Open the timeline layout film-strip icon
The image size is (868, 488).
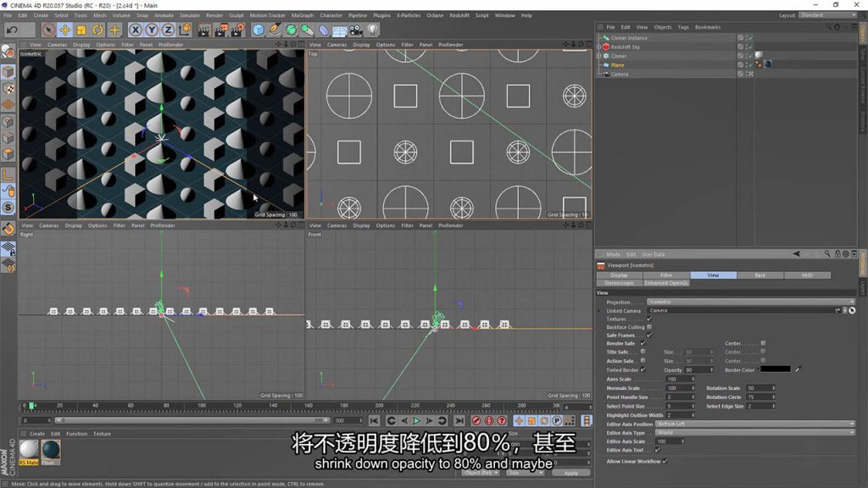pos(587,421)
